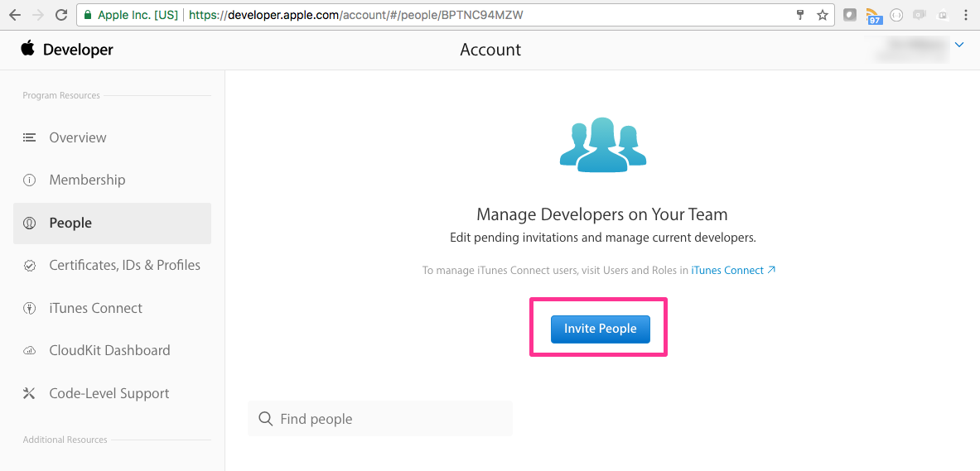Viewport: 980px width, 471px height.
Task: Open the gray shield extension icon
Action: coord(850,15)
